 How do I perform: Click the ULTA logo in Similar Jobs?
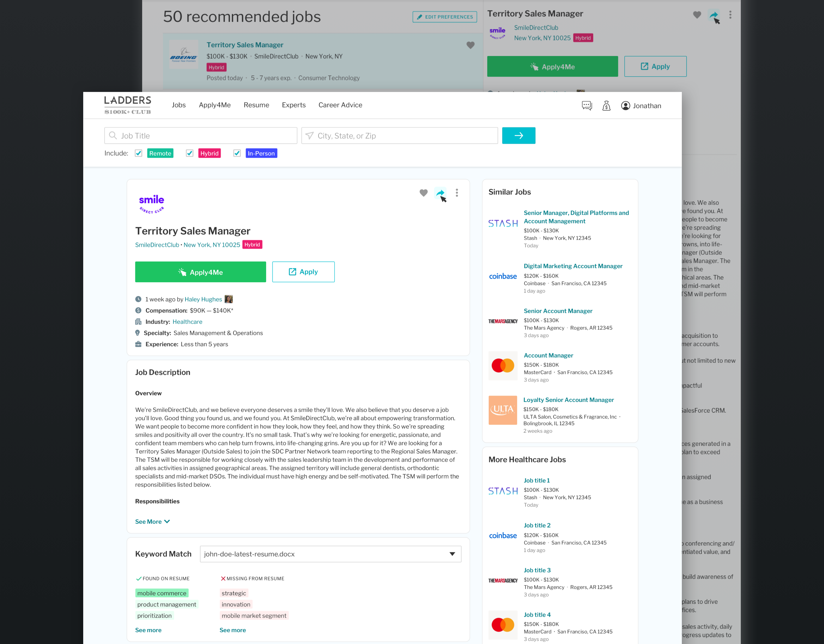point(503,410)
